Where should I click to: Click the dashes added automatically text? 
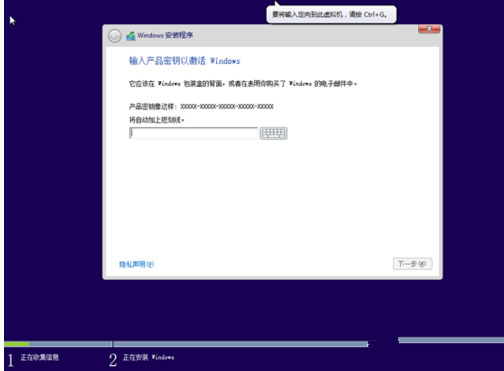157,120
